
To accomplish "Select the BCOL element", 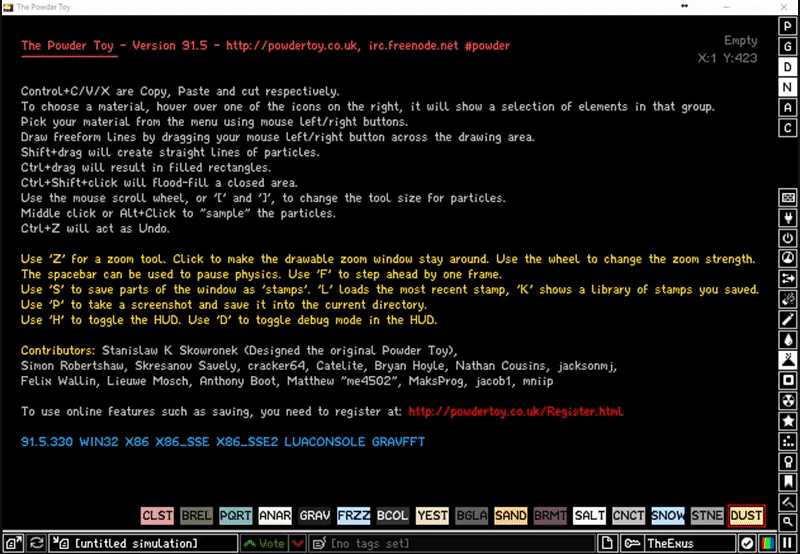I will point(393,516).
